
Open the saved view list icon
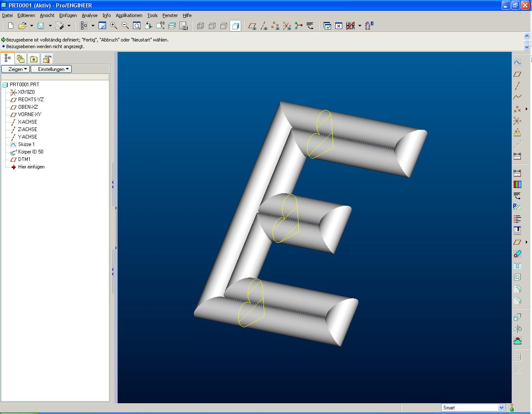(160, 26)
